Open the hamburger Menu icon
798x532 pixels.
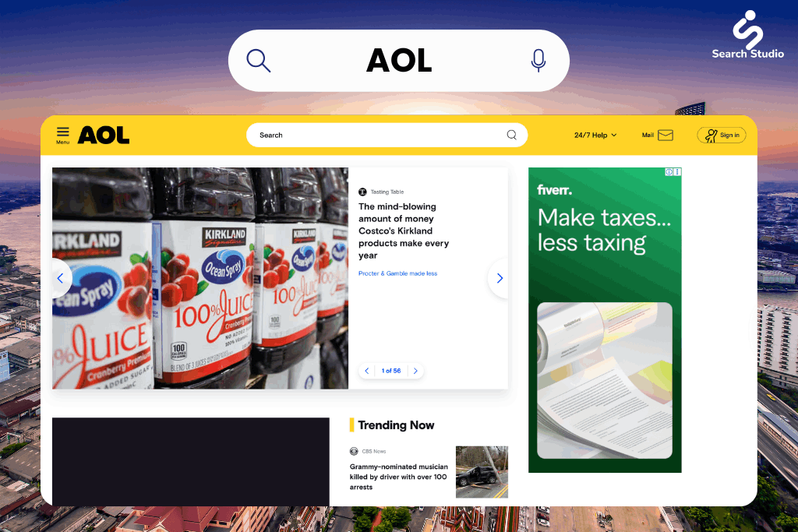pyautogui.click(x=62, y=136)
